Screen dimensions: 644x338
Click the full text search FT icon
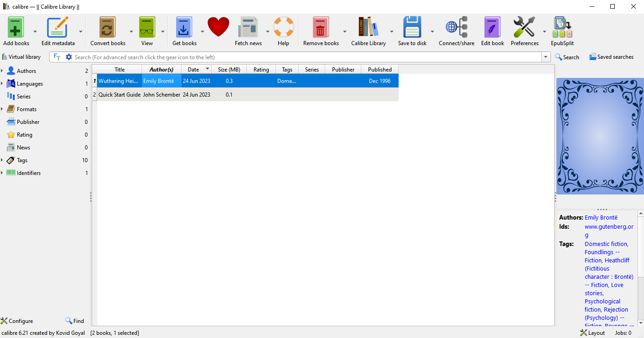coord(57,57)
